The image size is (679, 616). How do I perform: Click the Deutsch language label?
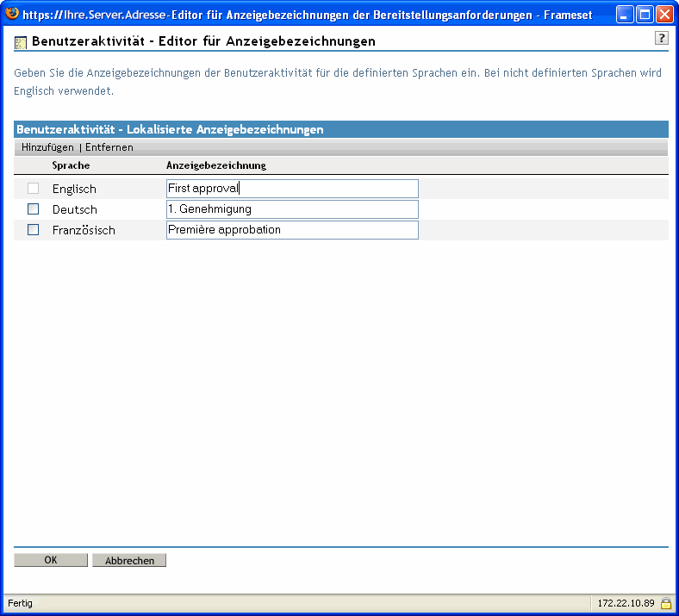point(74,209)
